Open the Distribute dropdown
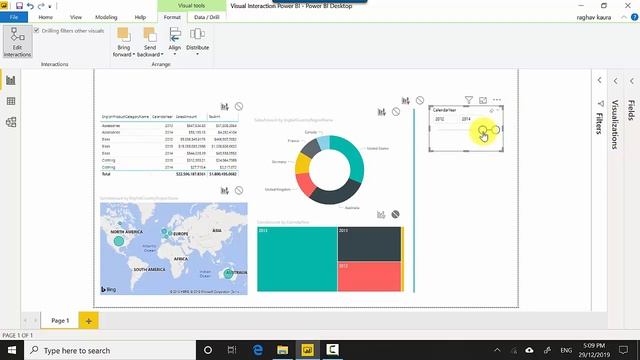Screen dimensions: 640x360 pos(198,42)
